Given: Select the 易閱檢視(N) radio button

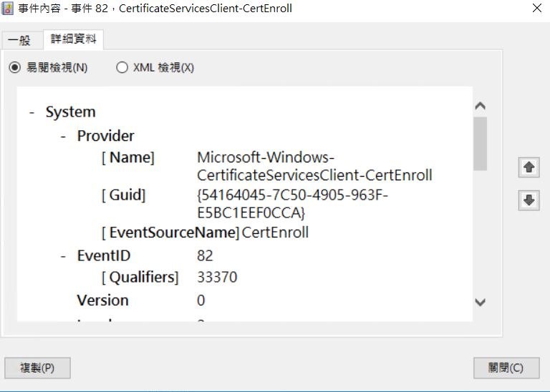Looking at the screenshot, I should coord(15,67).
